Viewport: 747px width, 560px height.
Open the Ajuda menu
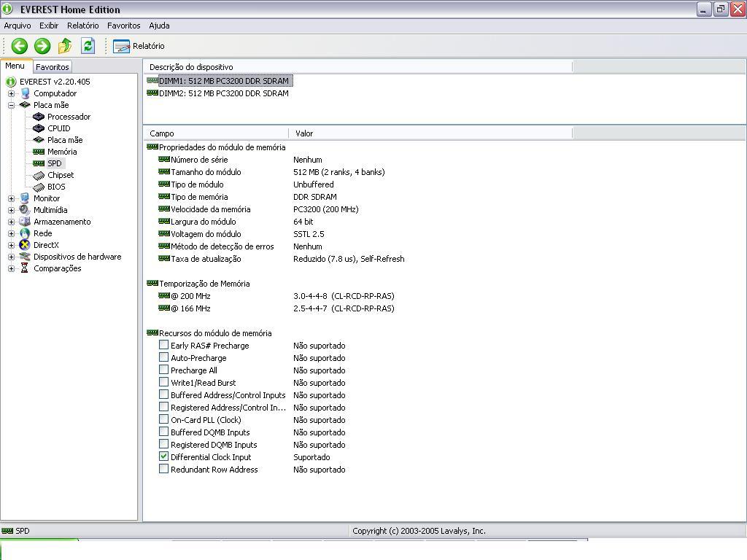click(x=159, y=26)
